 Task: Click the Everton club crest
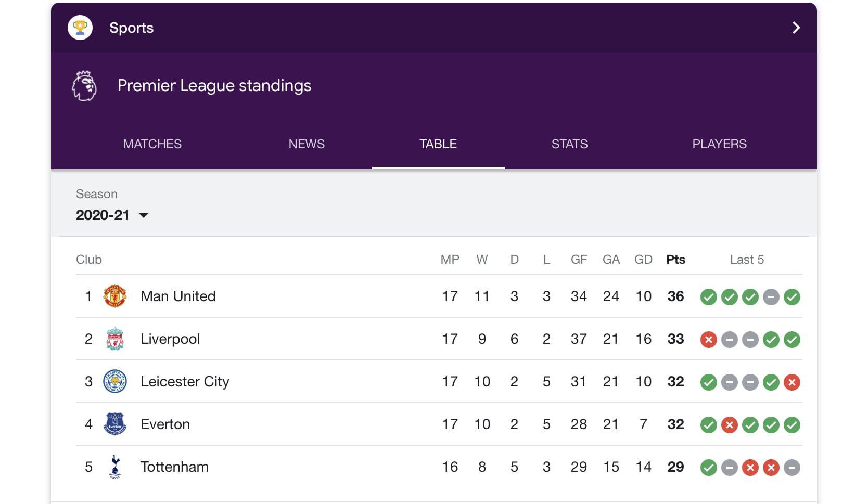[115, 424]
